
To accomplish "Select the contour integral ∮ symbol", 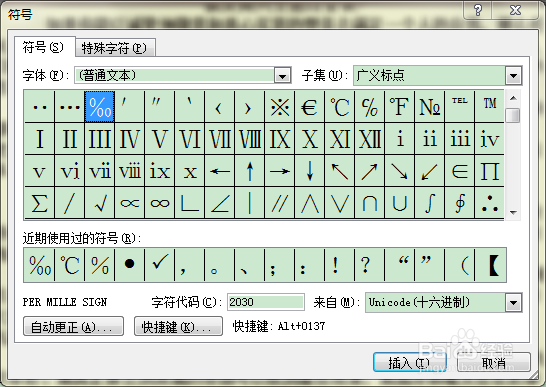I will pyautogui.click(x=459, y=203).
